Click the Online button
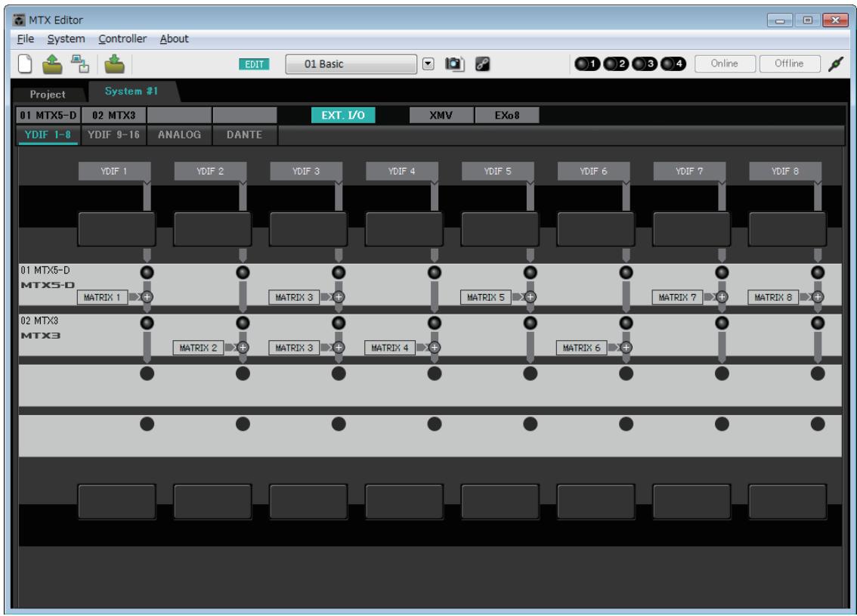Image resolution: width=857 pixels, height=616 pixels. (x=725, y=63)
